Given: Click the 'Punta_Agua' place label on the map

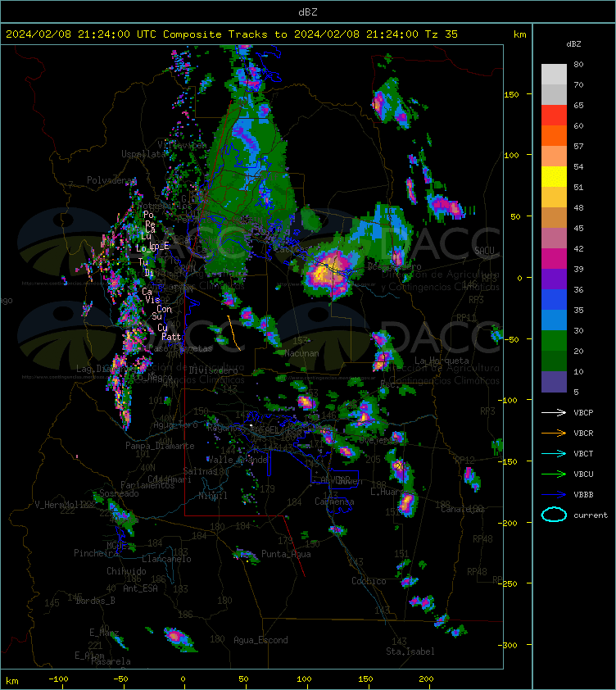Looking at the screenshot, I should [x=286, y=554].
